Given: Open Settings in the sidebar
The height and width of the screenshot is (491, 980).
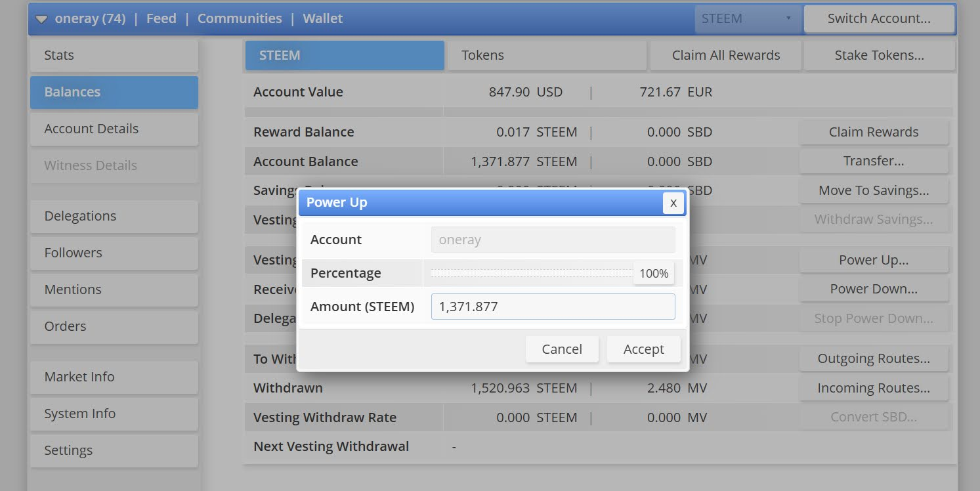Looking at the screenshot, I should (114, 450).
